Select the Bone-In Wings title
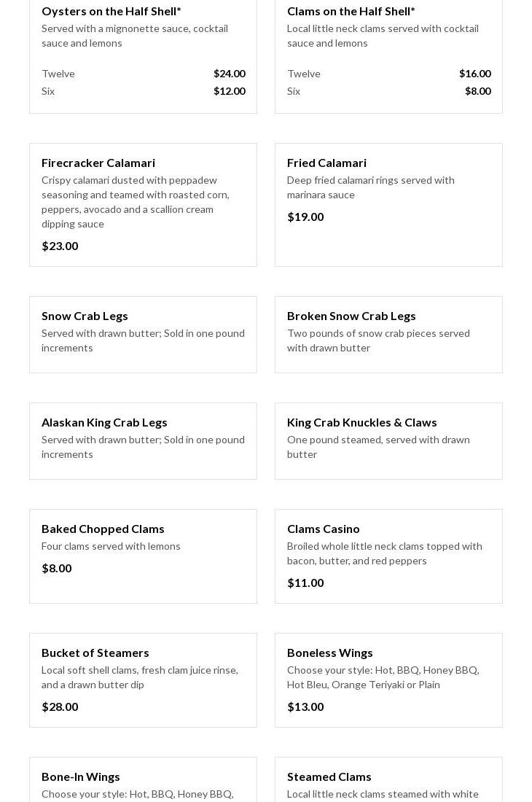The image size is (532, 802). (81, 776)
